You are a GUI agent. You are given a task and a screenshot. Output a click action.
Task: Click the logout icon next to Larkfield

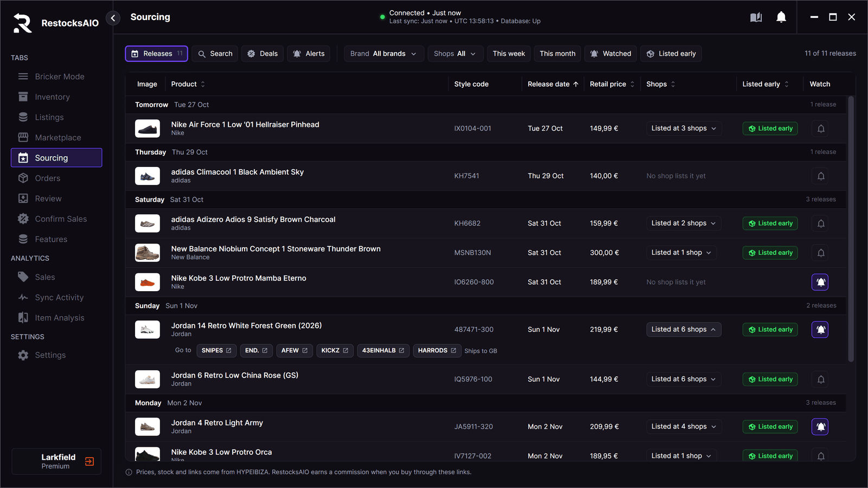coord(90,461)
